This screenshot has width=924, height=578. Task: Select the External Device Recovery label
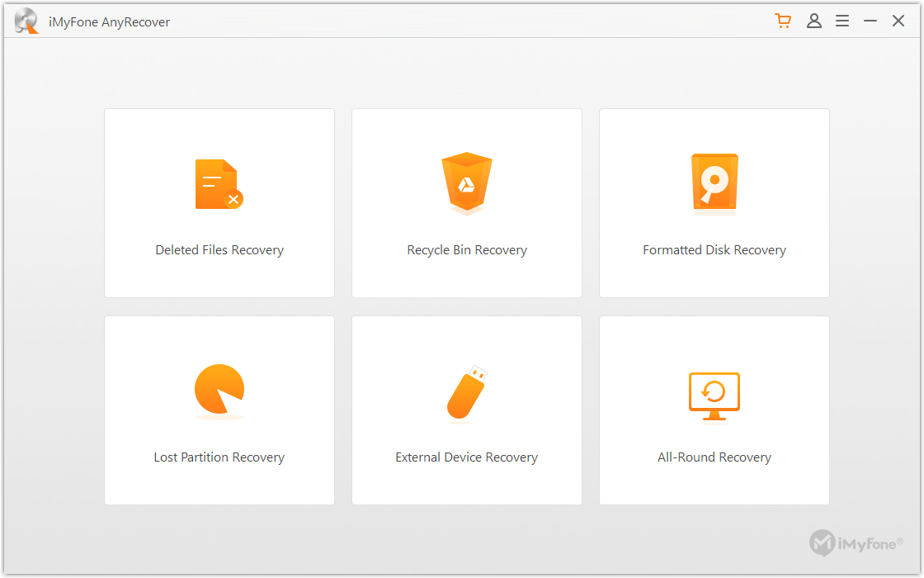pyautogui.click(x=467, y=457)
